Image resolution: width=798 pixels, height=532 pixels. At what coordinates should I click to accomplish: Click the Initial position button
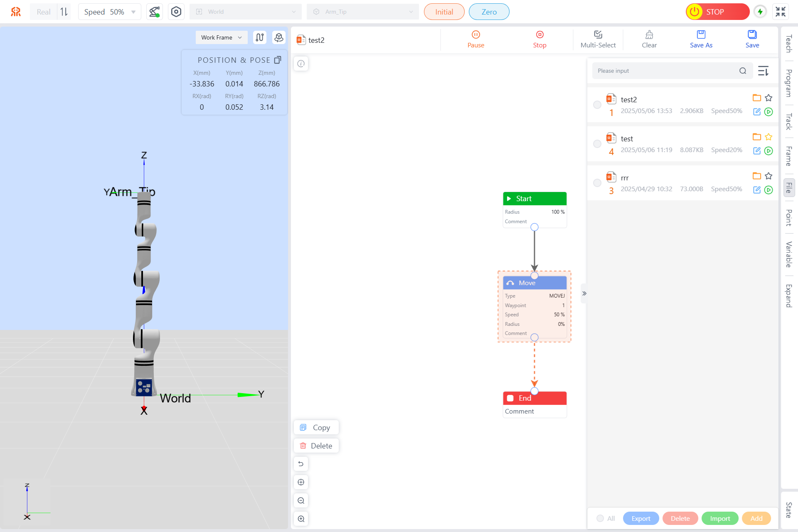(444, 12)
